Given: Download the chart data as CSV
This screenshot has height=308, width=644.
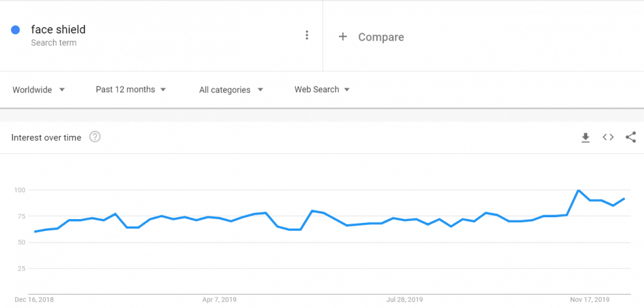Looking at the screenshot, I should click(585, 138).
